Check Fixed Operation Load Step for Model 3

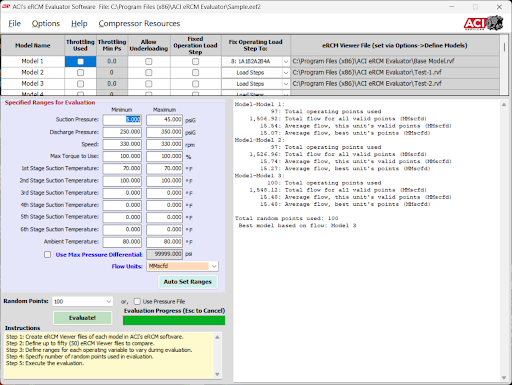coord(196,84)
